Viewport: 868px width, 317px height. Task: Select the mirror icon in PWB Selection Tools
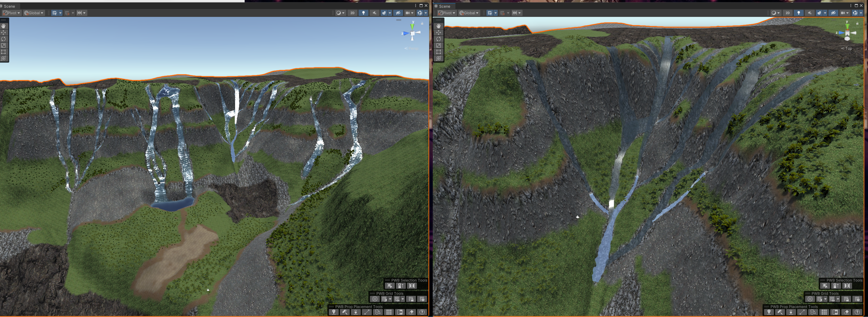pyautogui.click(x=412, y=286)
